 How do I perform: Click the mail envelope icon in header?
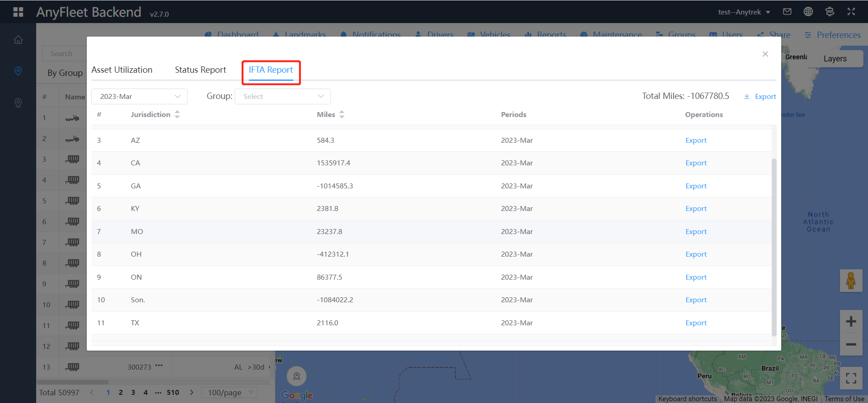787,12
